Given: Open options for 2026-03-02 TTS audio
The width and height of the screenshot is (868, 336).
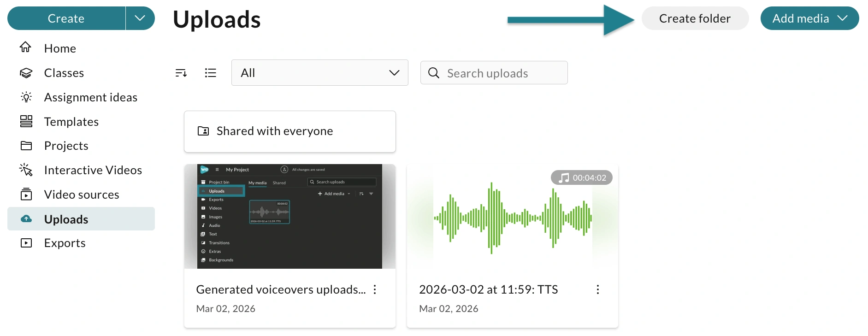Looking at the screenshot, I should (x=597, y=289).
